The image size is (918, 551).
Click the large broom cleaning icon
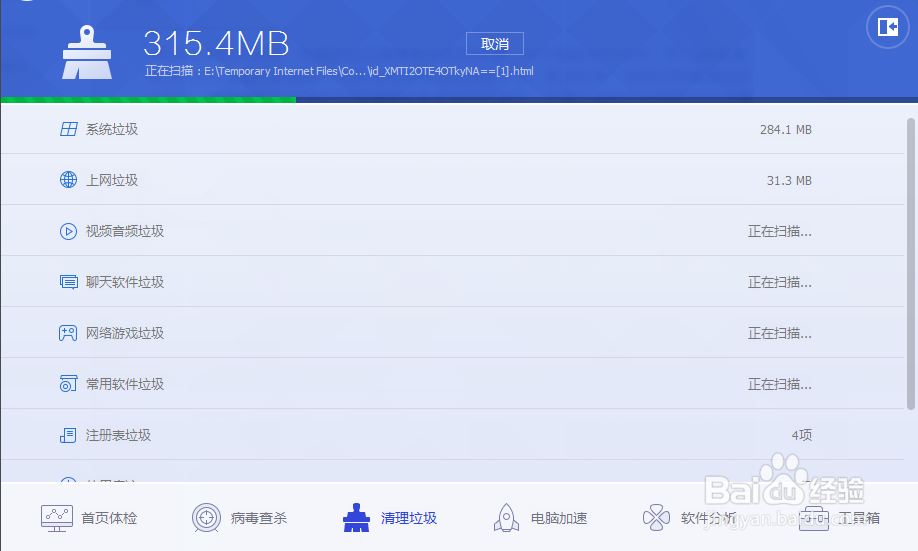pos(87,52)
